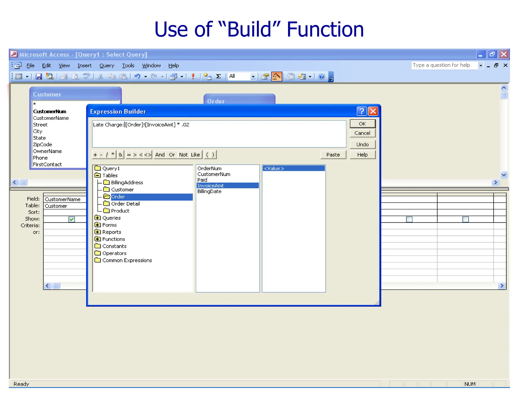Click the Redo arrow icon
532x399 pixels.
click(x=154, y=76)
